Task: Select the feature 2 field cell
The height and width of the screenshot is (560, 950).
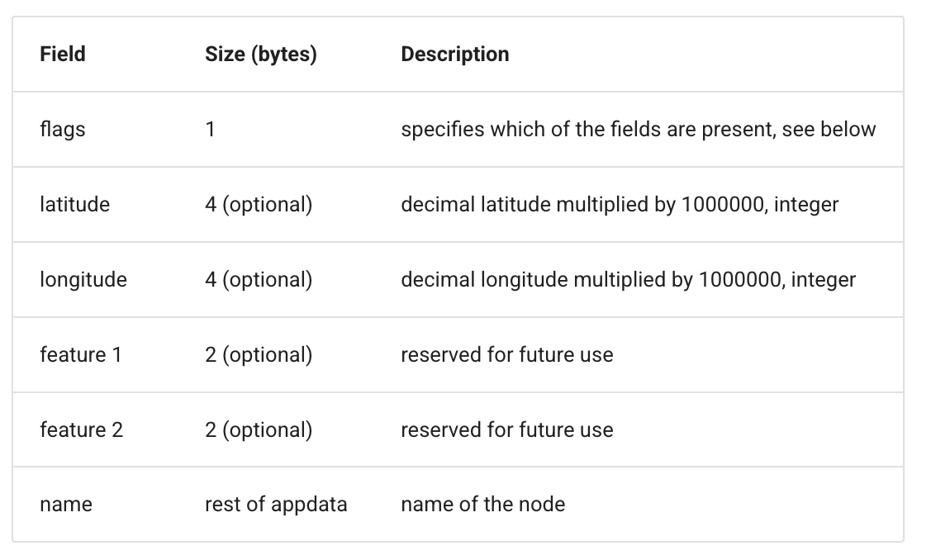Action: pos(81,429)
